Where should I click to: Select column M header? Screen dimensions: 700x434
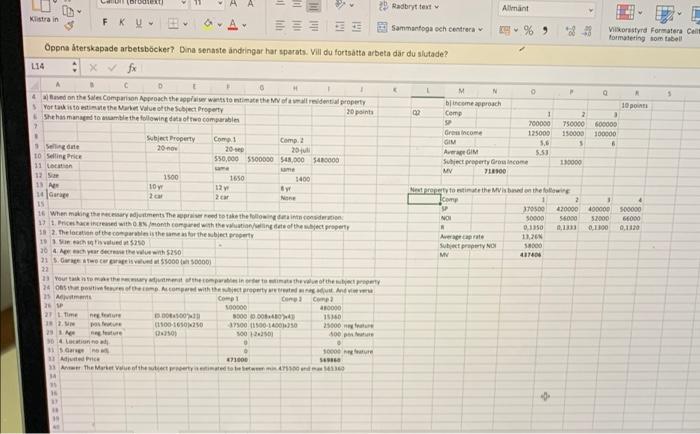462,91
